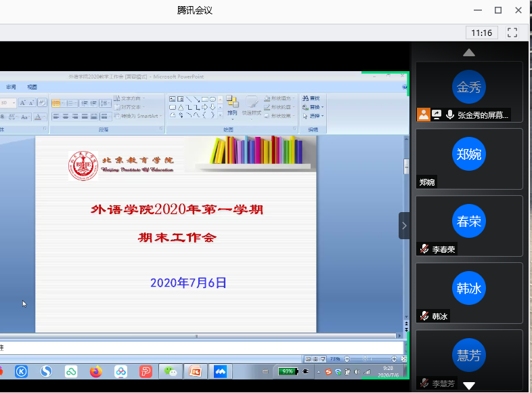The height and width of the screenshot is (393, 532).
Task: Click the screen-sharing icon on 张金秀's tile
Action: (x=437, y=115)
